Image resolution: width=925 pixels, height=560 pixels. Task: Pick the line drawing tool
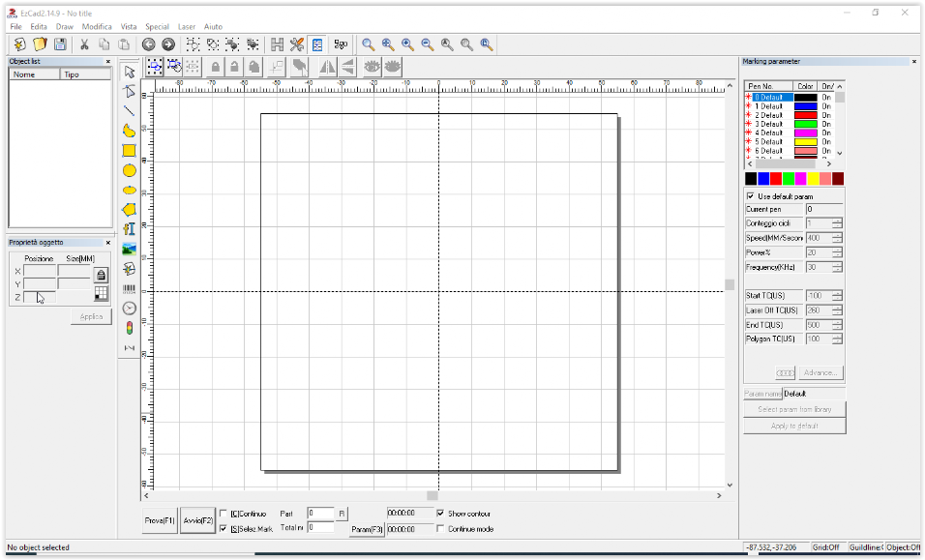coord(129,110)
